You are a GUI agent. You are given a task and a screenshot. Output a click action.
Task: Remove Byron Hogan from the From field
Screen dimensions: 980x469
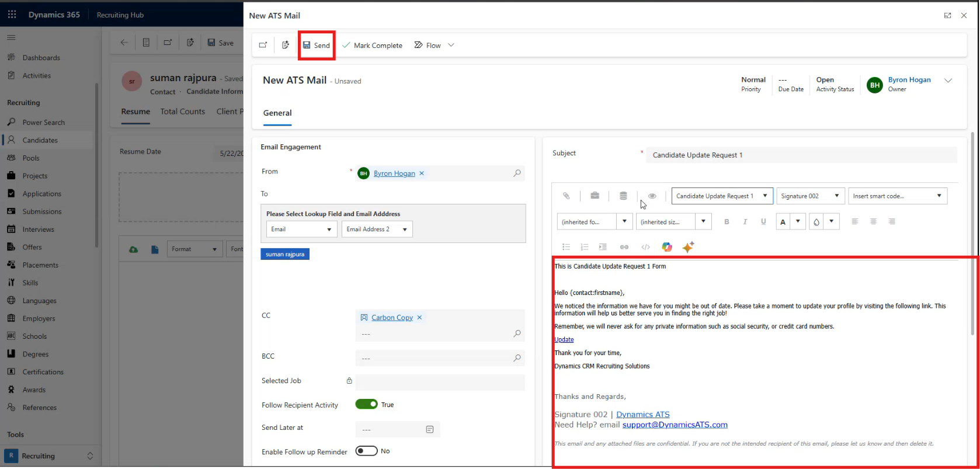pos(422,173)
